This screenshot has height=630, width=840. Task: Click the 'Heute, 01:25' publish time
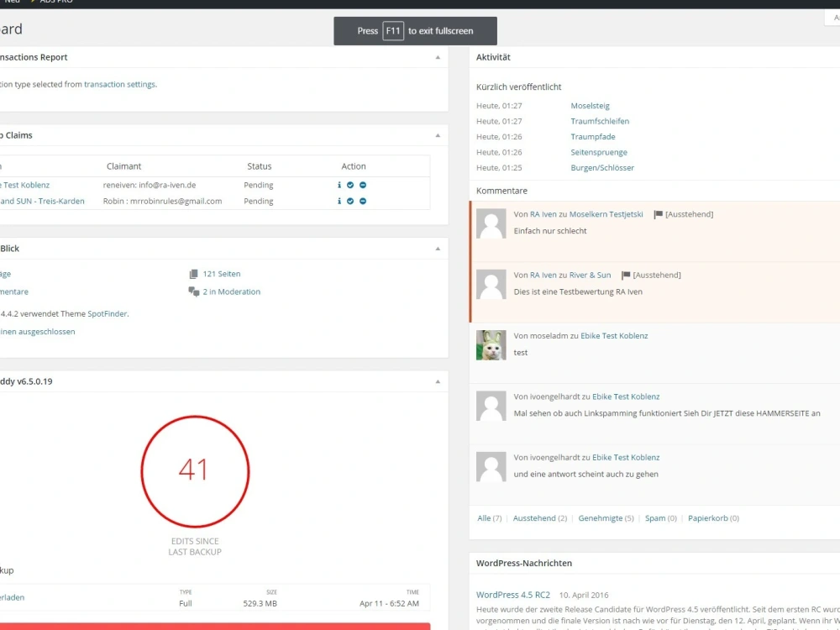coord(499,168)
